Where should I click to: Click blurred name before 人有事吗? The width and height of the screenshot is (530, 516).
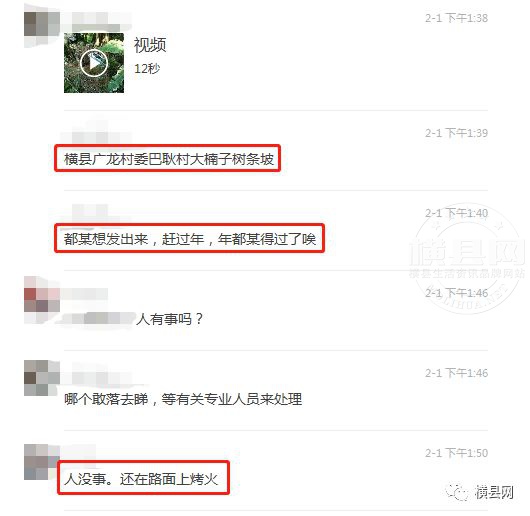[x=98, y=318]
